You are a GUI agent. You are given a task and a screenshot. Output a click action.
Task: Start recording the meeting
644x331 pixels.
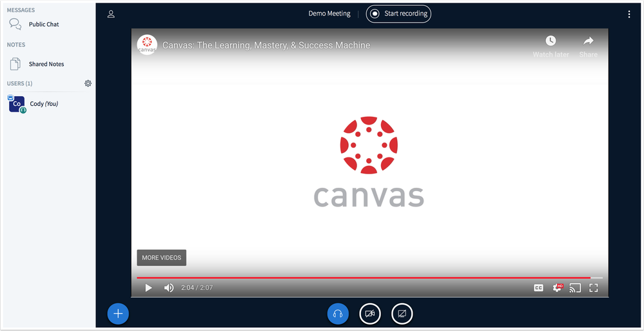[398, 14]
